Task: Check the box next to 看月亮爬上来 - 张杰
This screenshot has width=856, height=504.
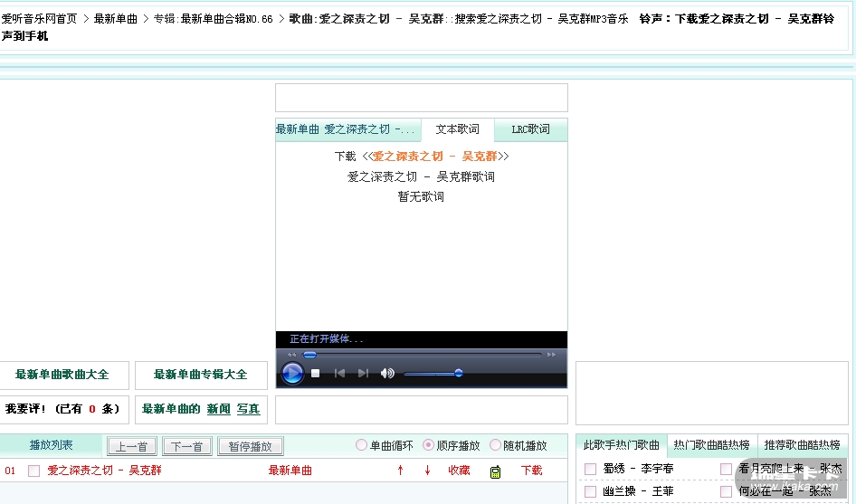Action: coord(726,469)
